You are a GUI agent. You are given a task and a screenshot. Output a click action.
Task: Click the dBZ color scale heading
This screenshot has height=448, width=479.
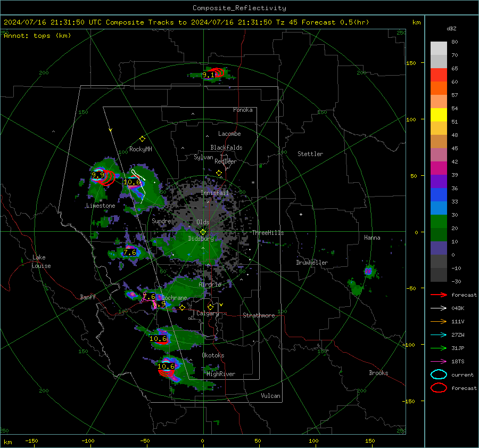451,28
